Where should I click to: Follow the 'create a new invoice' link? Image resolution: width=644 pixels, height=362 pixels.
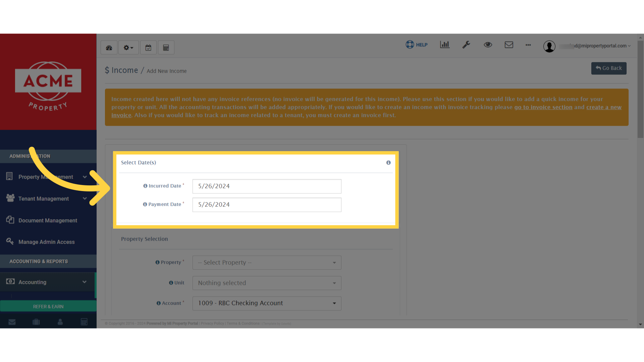click(x=604, y=107)
